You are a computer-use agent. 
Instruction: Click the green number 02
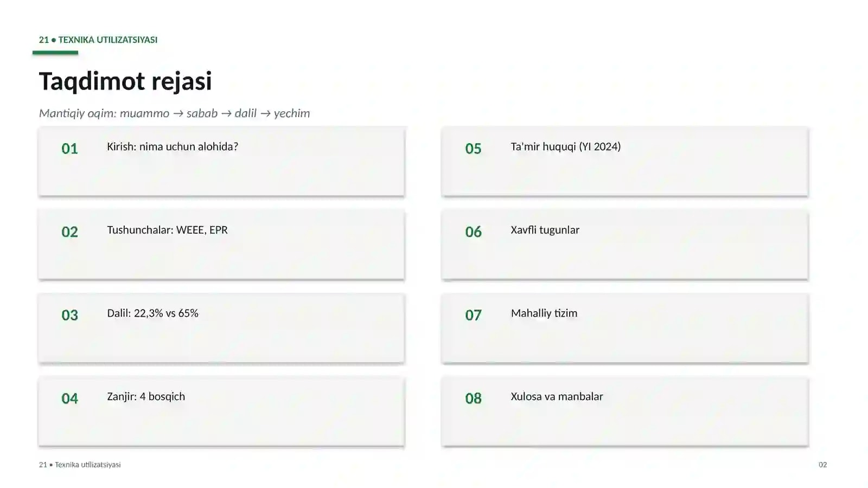pyautogui.click(x=69, y=232)
